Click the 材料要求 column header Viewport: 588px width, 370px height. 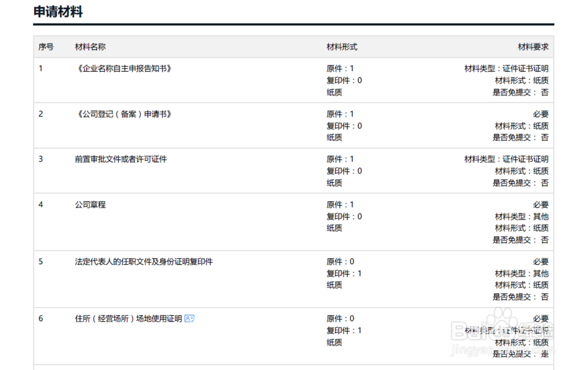tap(533, 46)
